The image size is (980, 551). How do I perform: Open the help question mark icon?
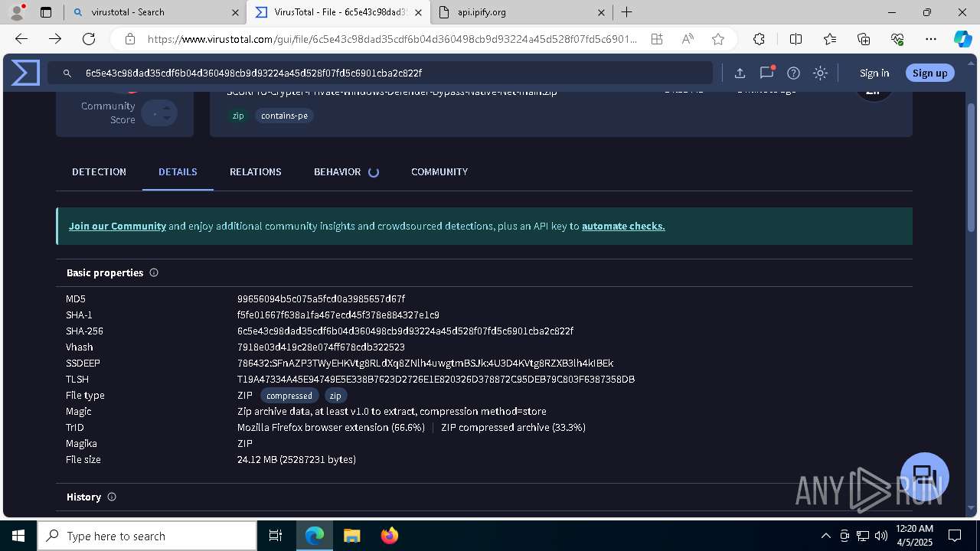[x=794, y=73]
